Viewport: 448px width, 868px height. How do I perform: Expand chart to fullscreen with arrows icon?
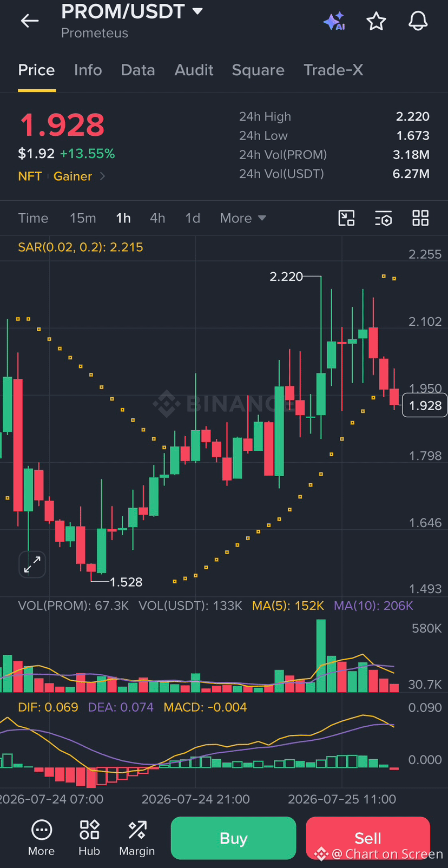click(32, 564)
